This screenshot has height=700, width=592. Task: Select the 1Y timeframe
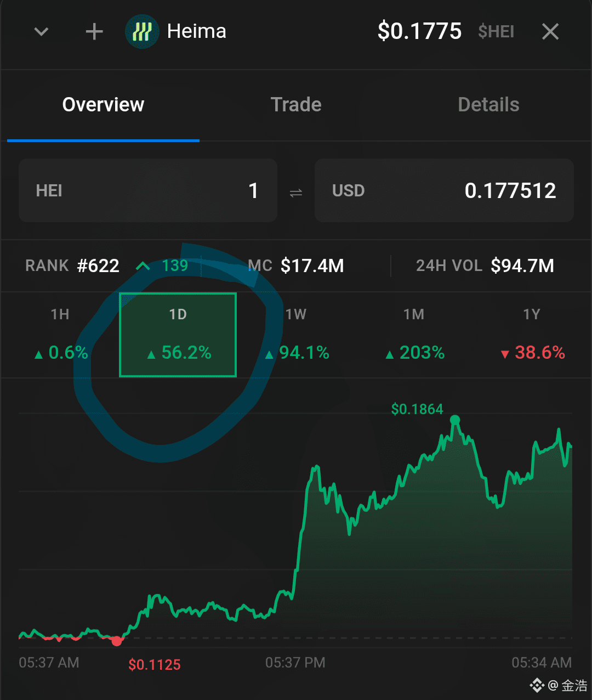coord(532,335)
